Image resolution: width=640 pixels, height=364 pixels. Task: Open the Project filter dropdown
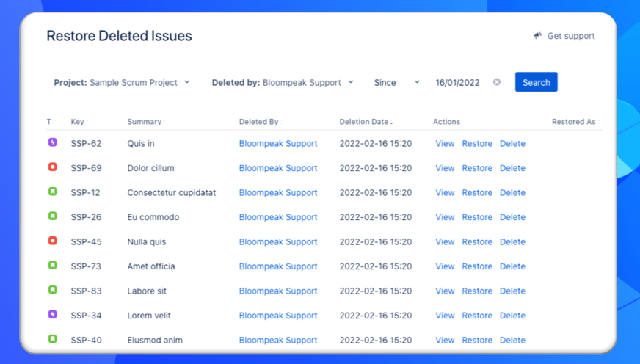point(122,83)
